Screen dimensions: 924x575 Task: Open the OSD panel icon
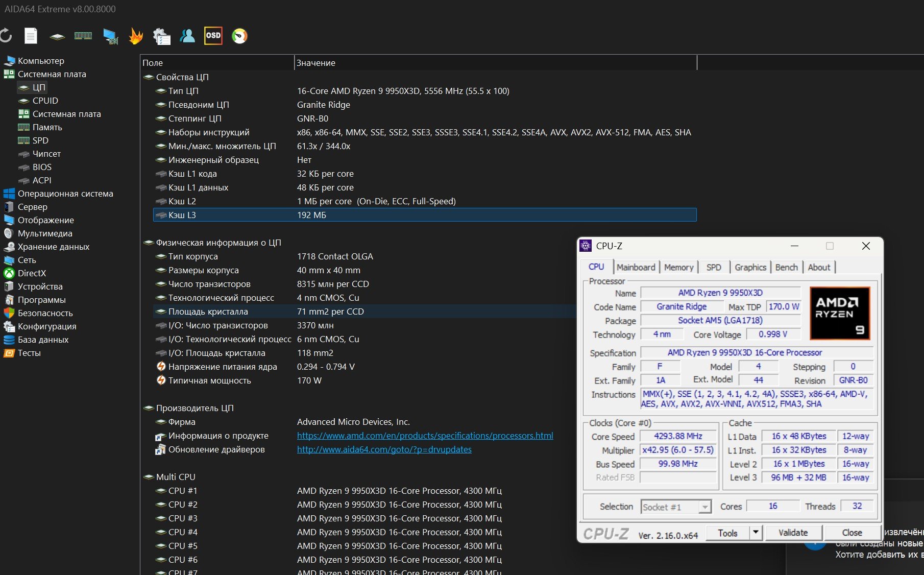(x=213, y=36)
